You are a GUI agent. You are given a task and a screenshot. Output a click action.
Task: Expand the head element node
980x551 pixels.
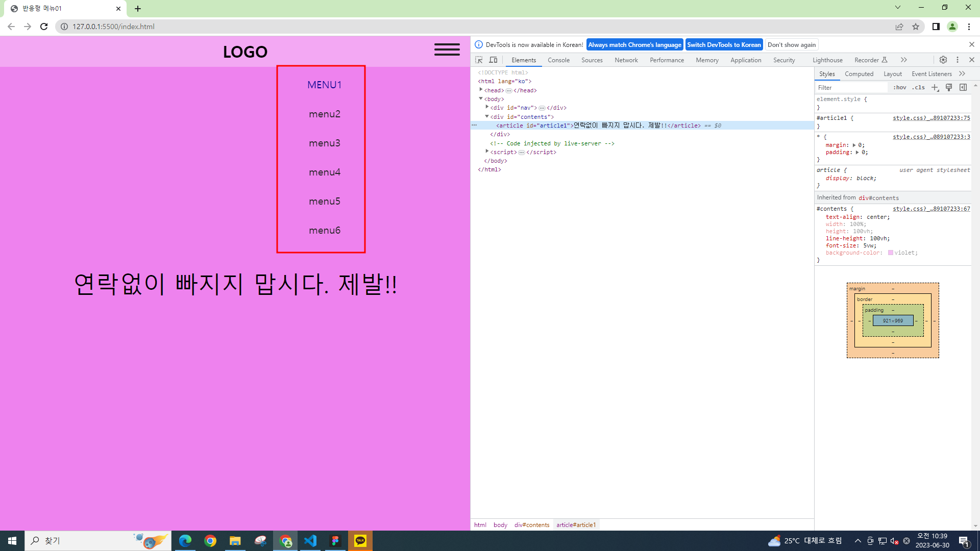point(481,90)
